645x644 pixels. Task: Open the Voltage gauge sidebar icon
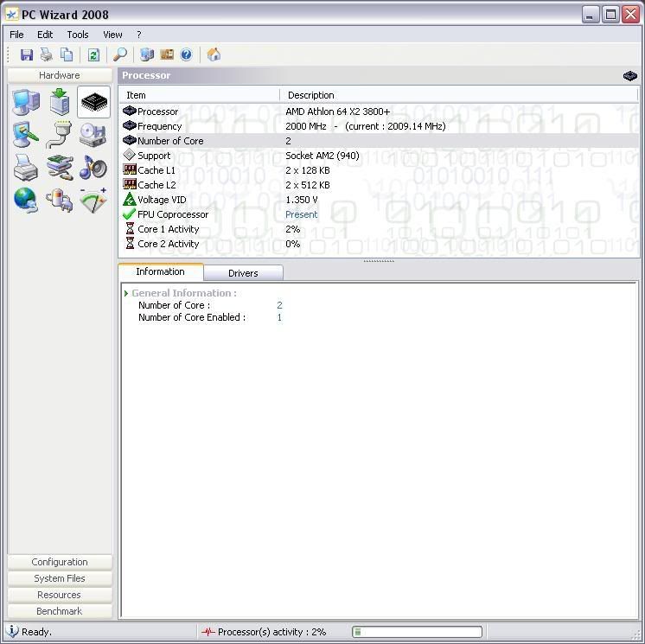point(93,201)
